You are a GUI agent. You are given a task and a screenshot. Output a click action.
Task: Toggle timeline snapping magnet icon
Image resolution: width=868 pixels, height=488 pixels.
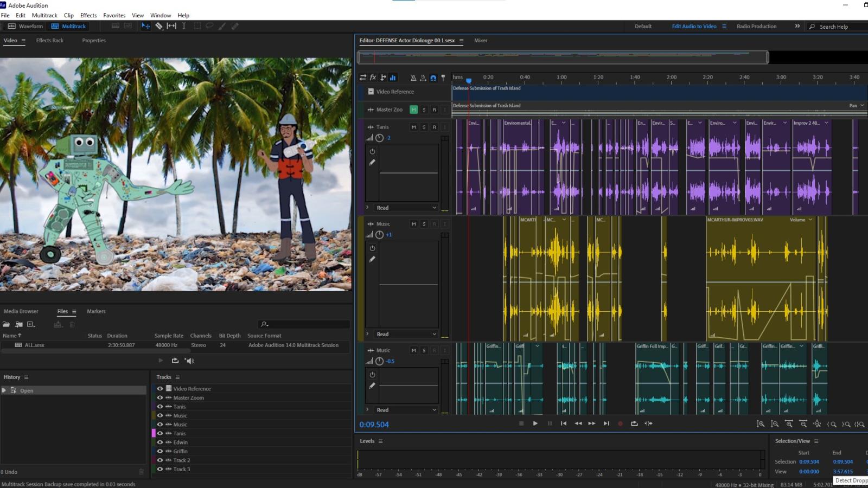click(x=433, y=78)
